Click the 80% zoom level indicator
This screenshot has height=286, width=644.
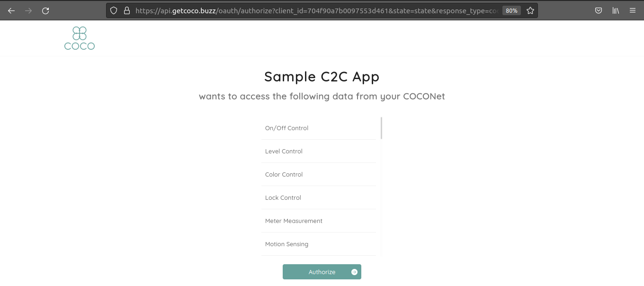click(x=511, y=10)
